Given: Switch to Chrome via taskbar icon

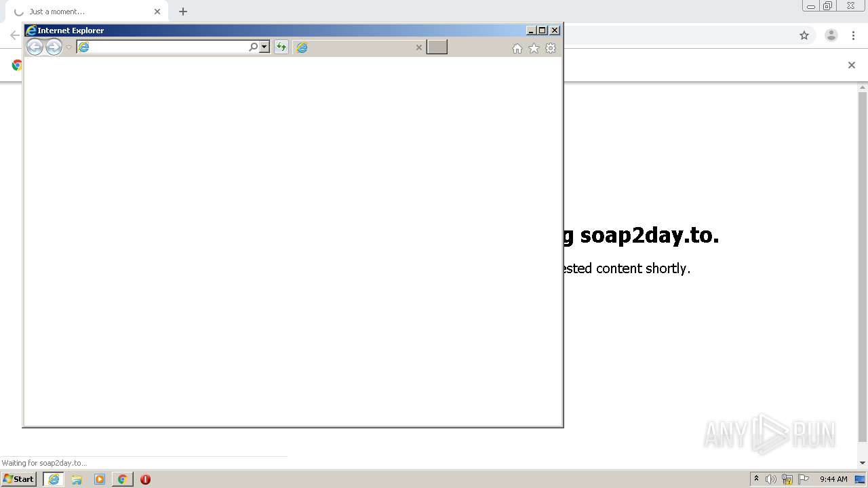Looking at the screenshot, I should 122,479.
